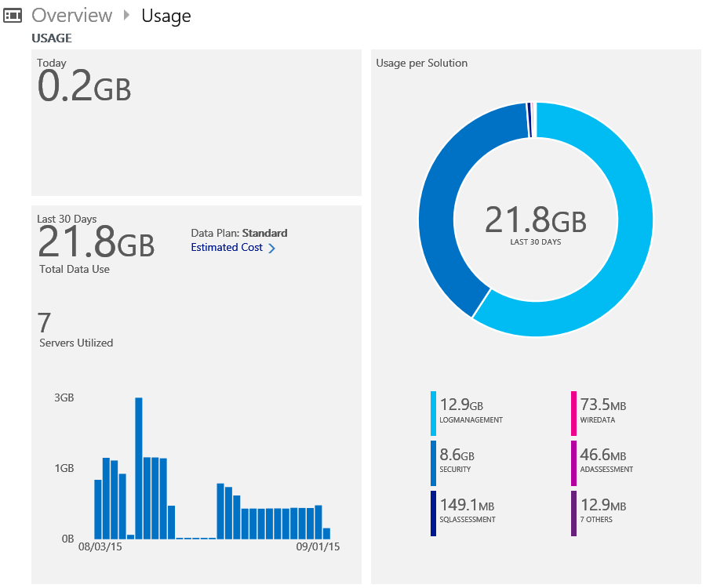Open the Estimated Cost link
The image size is (706, 588).
click(227, 248)
